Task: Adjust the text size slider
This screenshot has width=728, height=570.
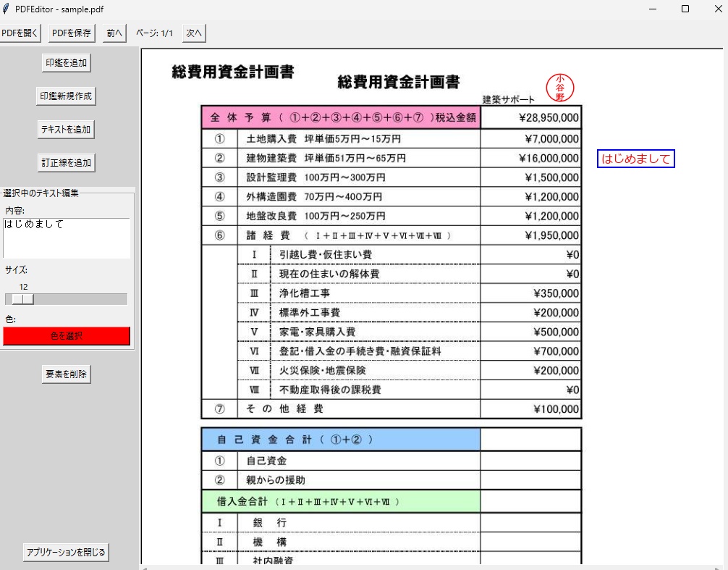Action: [24, 298]
